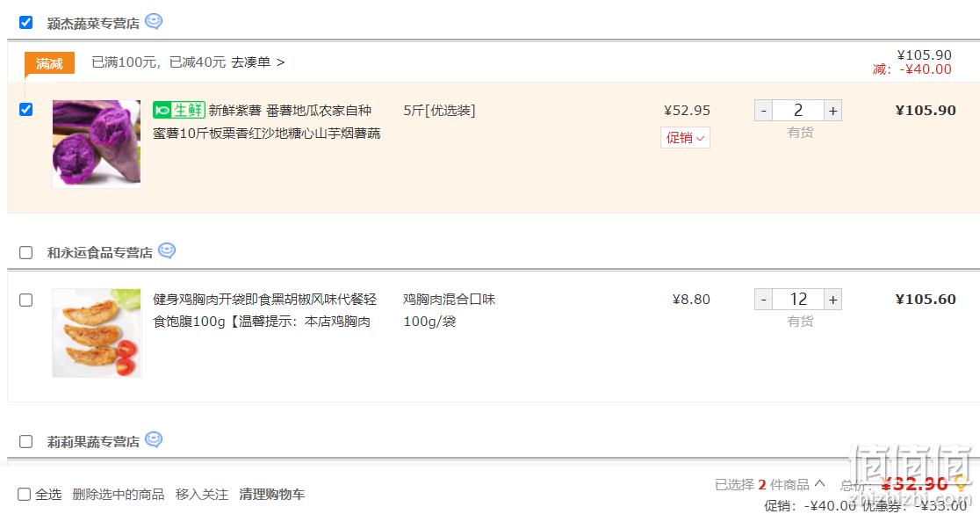Open the purple sweet potato product thumbnail
The image size is (980, 514).
(97, 144)
